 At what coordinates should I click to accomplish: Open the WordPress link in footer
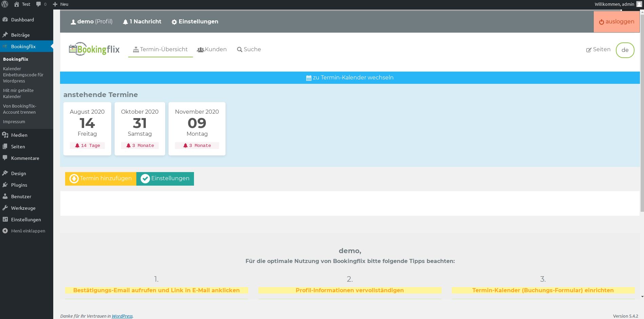[x=122, y=316]
